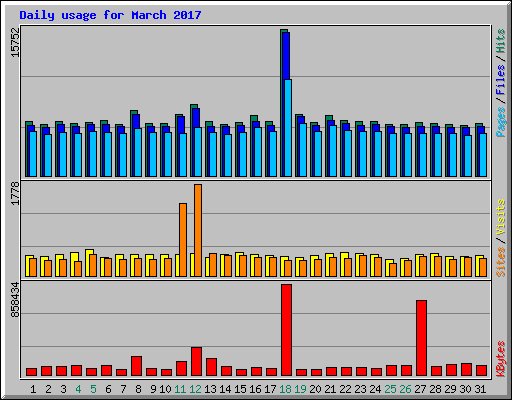Viewport: 512px width, 400px height.
Task: Select the tallest orange sites bar, day 12
Action: pyautogui.click(x=198, y=230)
